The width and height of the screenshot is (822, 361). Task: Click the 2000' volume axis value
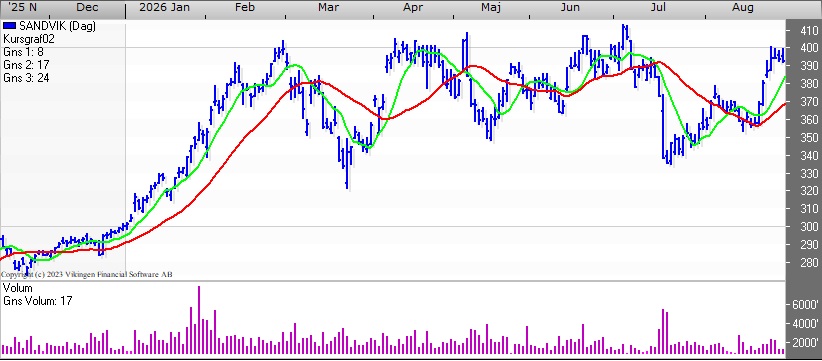click(804, 343)
